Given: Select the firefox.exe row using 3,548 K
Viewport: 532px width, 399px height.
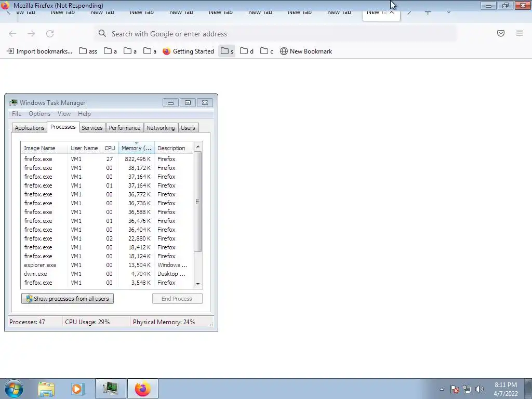Looking at the screenshot, I should [107, 282].
